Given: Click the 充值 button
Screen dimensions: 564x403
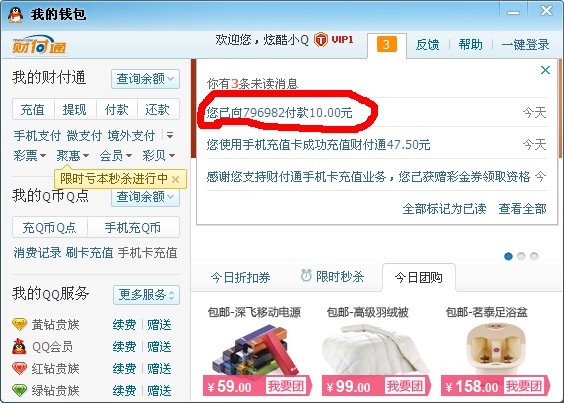Looking at the screenshot, I should point(33,109).
